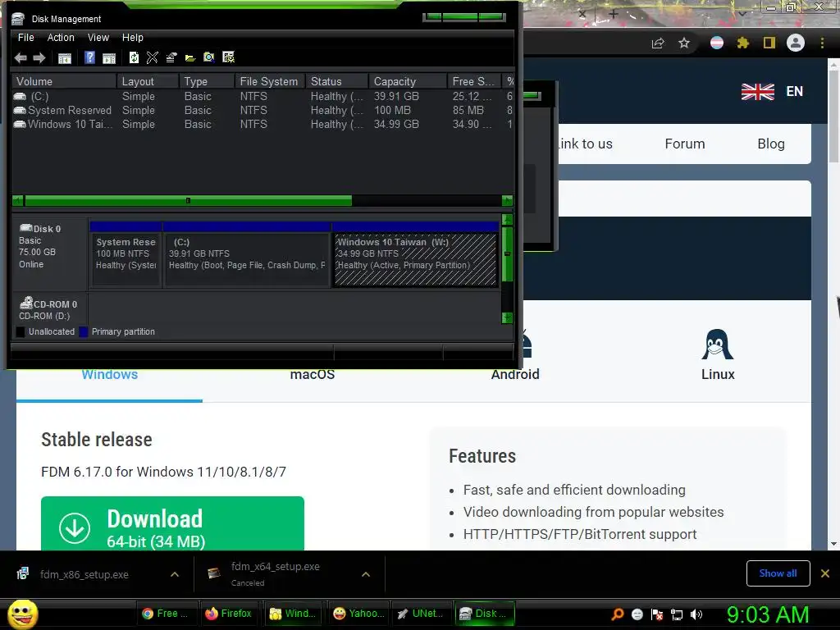Image resolution: width=840 pixels, height=630 pixels.
Task: Open Chrome three-dot menu
Action: (x=822, y=43)
